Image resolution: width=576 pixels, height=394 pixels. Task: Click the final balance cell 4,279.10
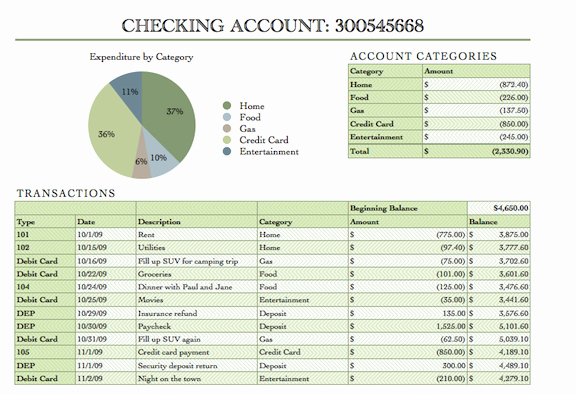(499, 378)
